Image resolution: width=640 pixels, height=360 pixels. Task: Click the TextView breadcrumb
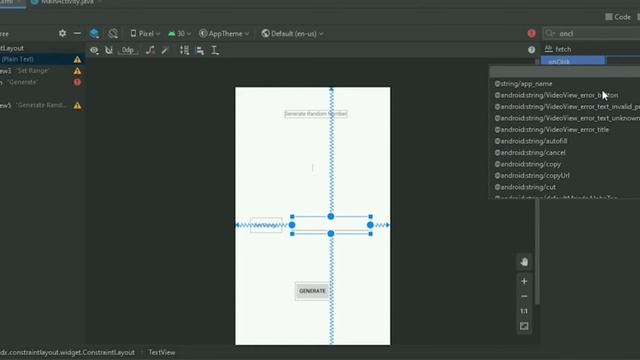[x=162, y=352]
